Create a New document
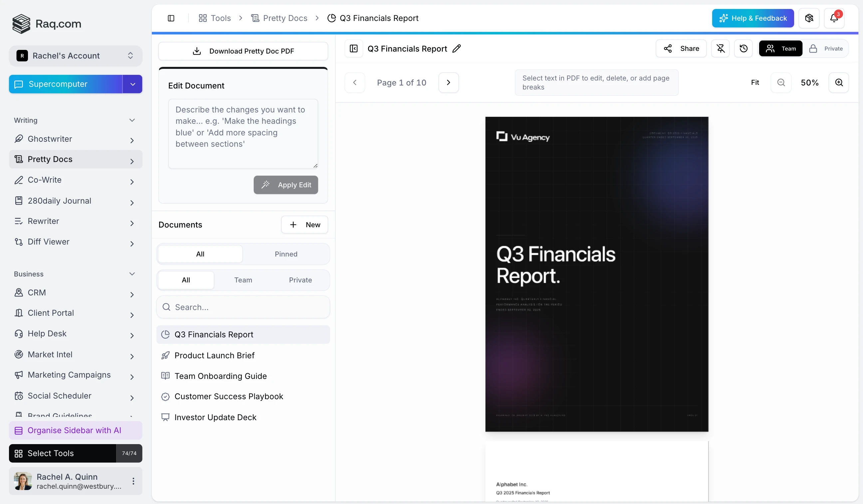This screenshot has height=504, width=863. pos(304,225)
